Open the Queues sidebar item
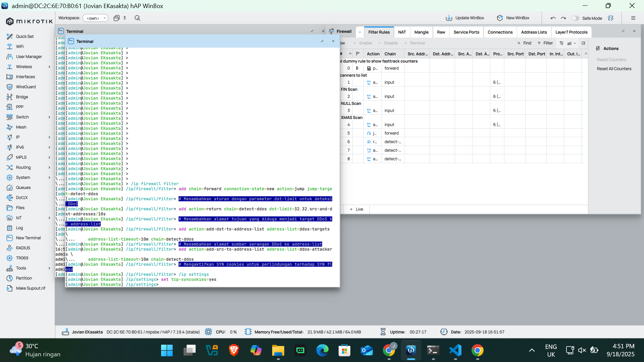 (23, 188)
